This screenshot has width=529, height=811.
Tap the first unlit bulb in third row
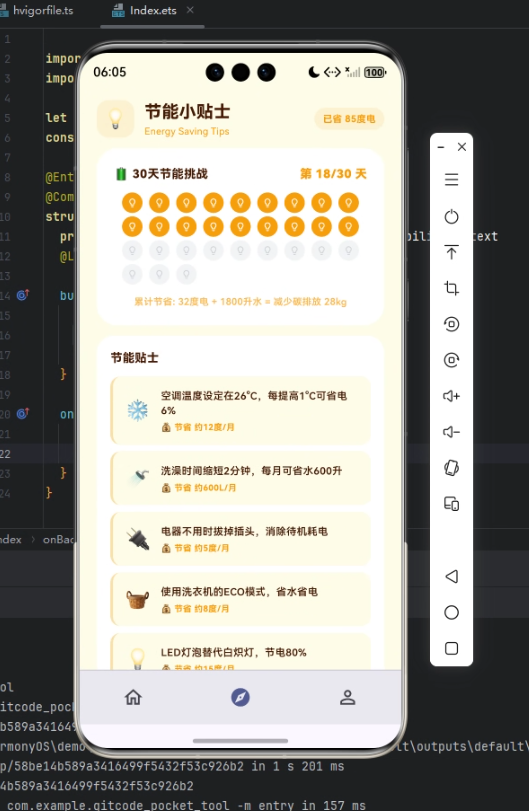(x=132, y=250)
